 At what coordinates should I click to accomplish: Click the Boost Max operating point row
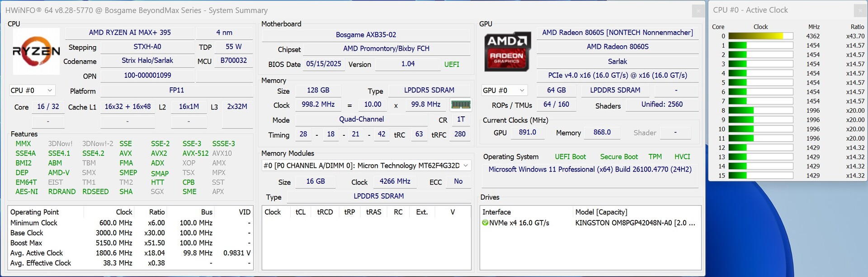tap(130, 243)
